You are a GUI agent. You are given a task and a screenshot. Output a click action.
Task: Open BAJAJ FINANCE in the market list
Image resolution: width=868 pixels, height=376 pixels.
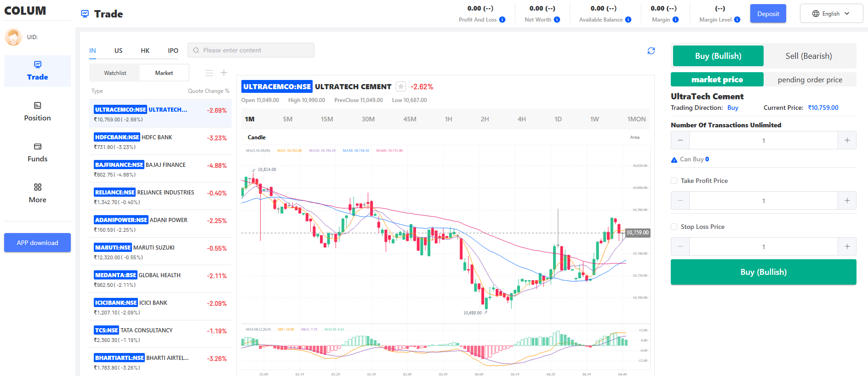160,169
